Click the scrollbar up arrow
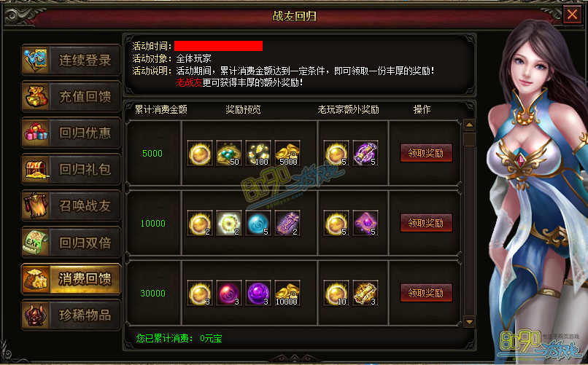The height and width of the screenshot is (365, 588). coord(470,125)
